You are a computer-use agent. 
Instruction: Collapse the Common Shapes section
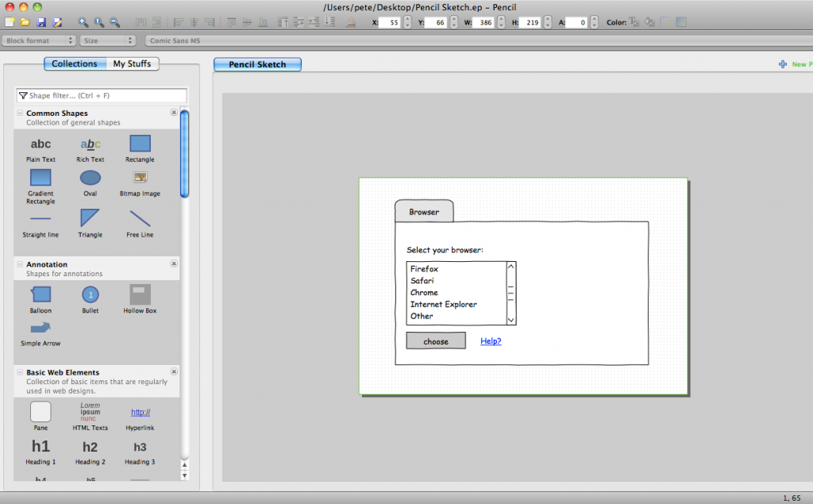tap(19, 113)
